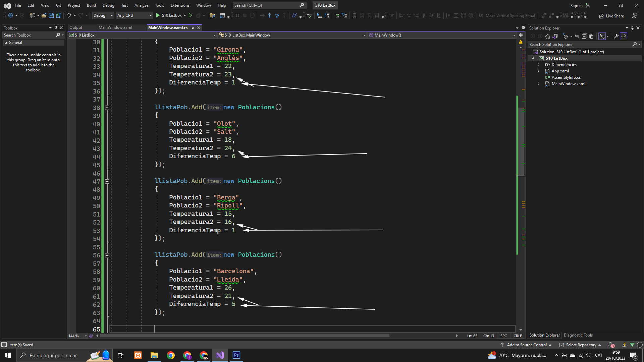This screenshot has width=644, height=362.
Task: Click the Save All toolbar icon
Action: tap(59, 15)
